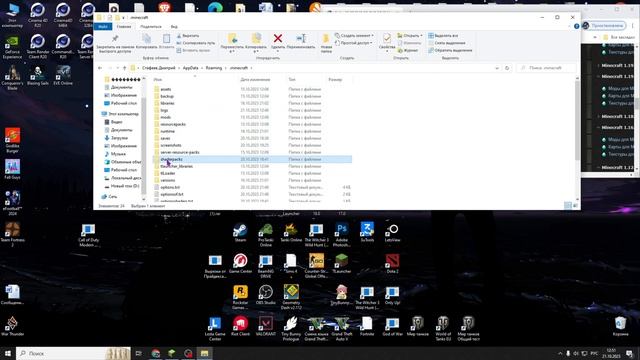Click the AppData breadcrumb segment
Image resolution: width=640 pixels, height=360 pixels.
pos(191,68)
